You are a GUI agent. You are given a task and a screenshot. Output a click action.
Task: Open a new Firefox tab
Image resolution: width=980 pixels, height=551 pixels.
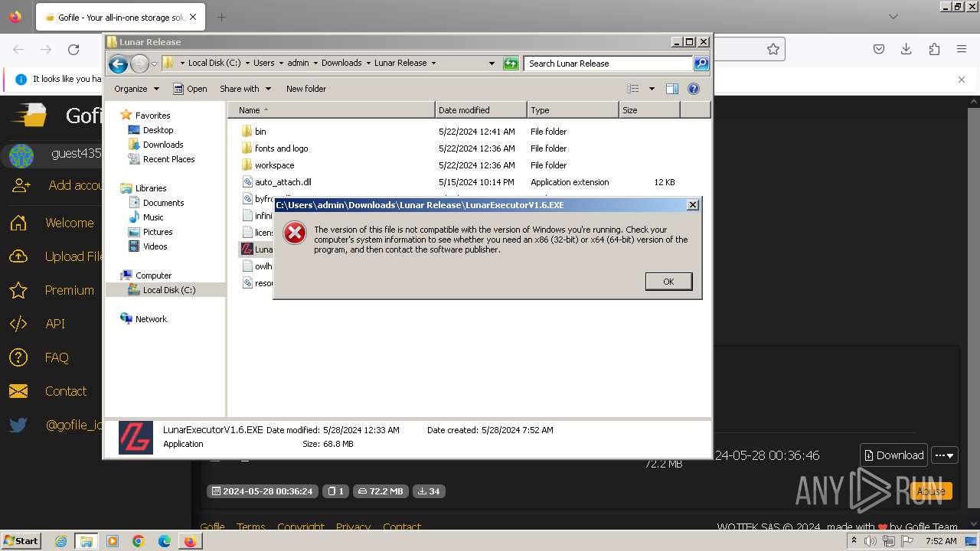221,17
